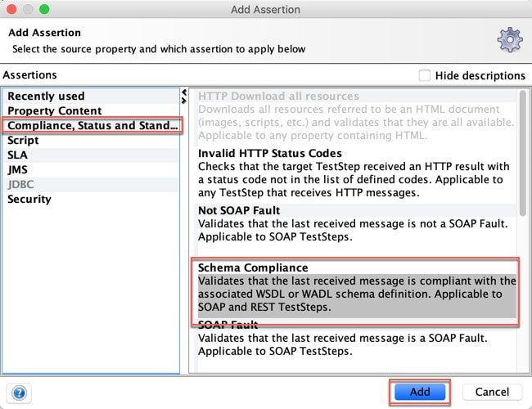This screenshot has width=532, height=409.
Task: Enable the Hide descriptions checkbox
Action: click(x=424, y=75)
